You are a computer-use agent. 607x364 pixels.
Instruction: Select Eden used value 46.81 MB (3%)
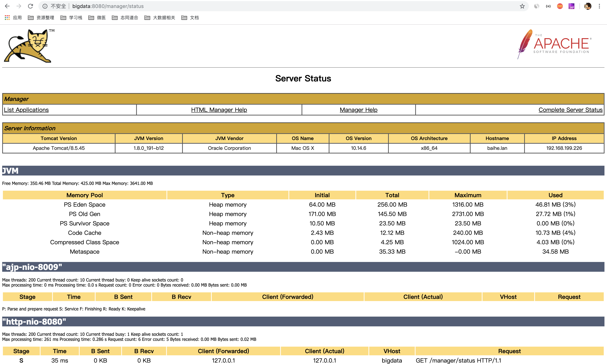(555, 205)
